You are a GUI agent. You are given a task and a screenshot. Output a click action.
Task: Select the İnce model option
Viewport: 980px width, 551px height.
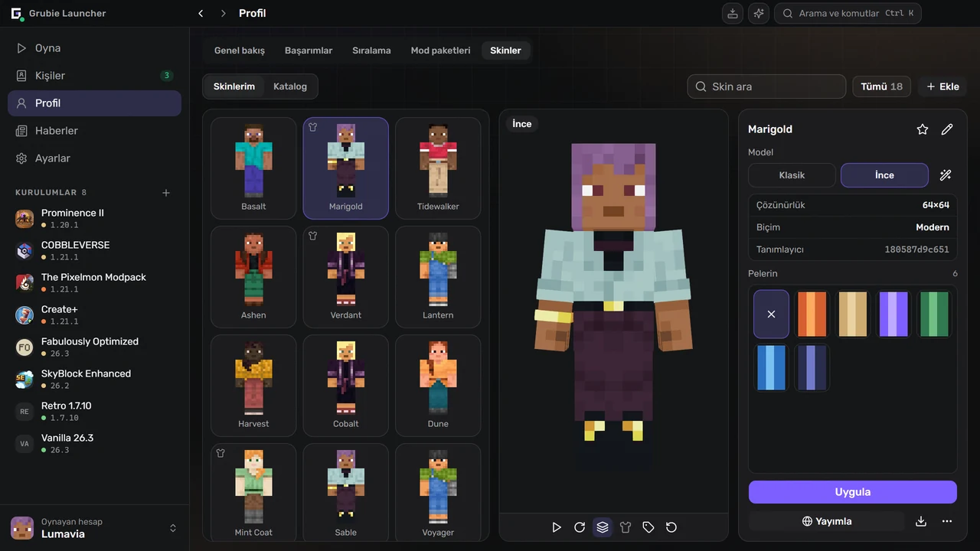(x=884, y=175)
